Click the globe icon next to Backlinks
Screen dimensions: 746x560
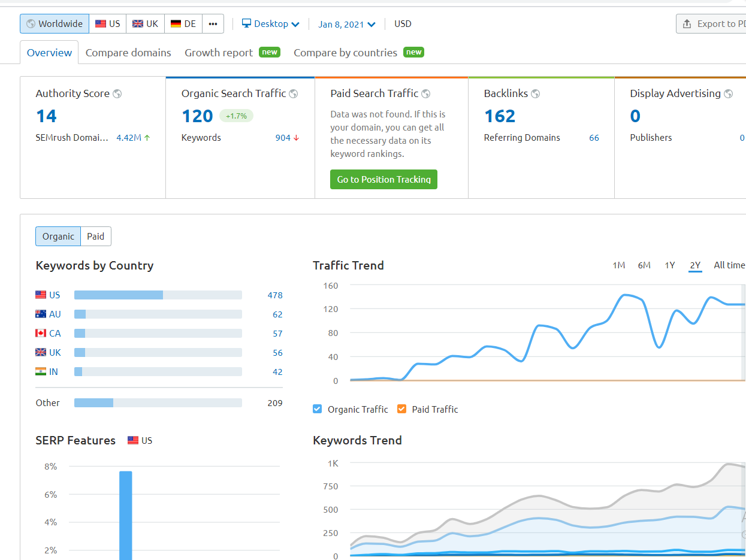(536, 93)
